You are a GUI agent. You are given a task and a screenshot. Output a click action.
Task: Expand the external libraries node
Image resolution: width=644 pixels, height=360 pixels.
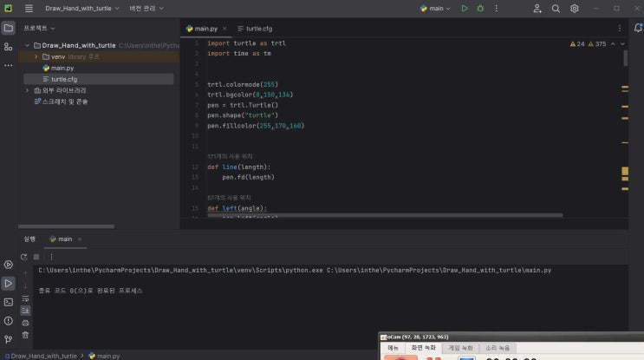coord(27,90)
